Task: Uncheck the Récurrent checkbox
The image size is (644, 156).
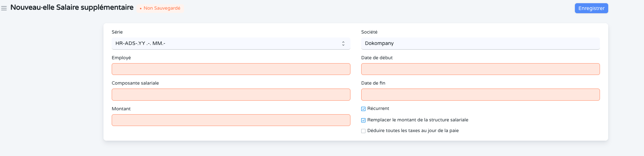Action: [363, 109]
